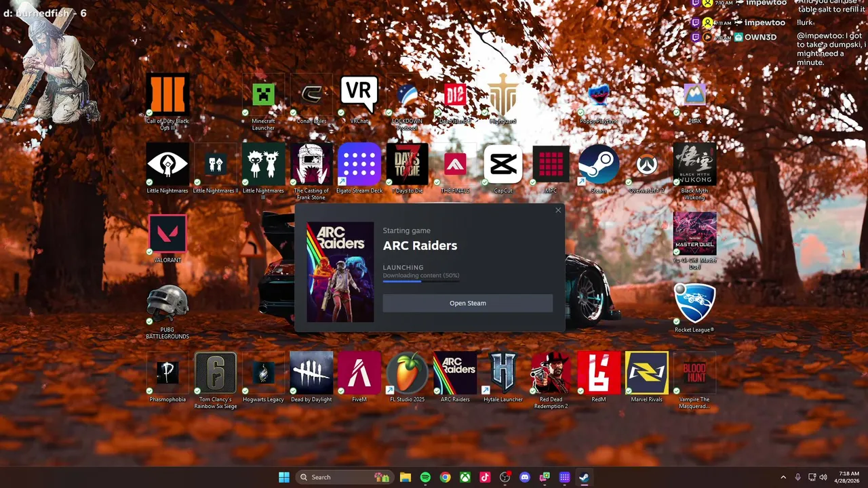This screenshot has width=868, height=488.
Task: Open Elgato Stream Deck taskbar icon
Action: click(564, 477)
